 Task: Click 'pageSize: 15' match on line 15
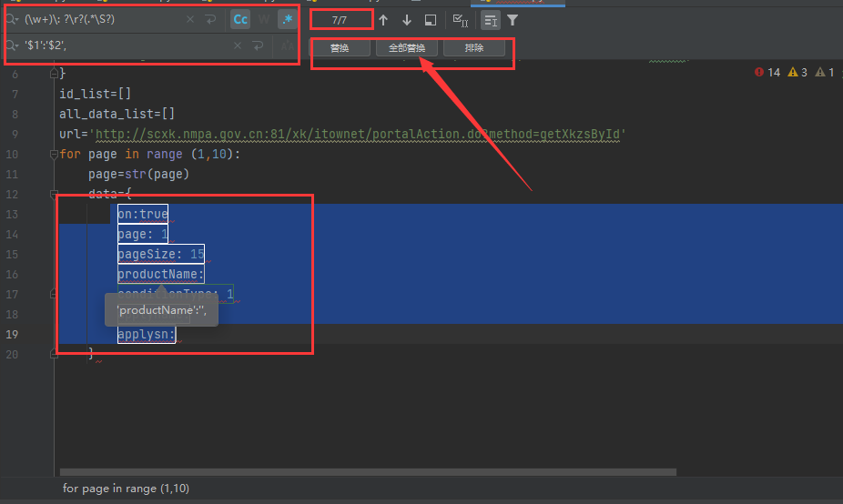click(x=161, y=254)
